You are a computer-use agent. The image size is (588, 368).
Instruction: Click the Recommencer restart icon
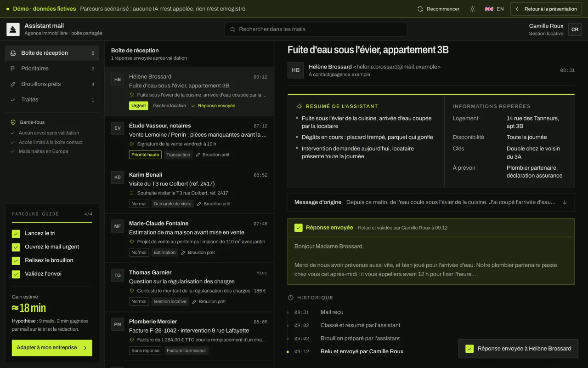tap(420, 9)
